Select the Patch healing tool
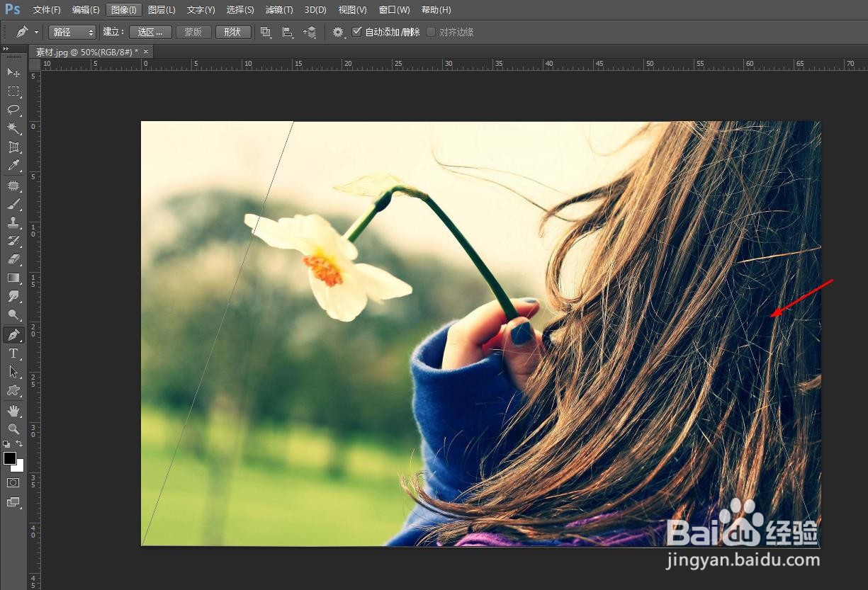The width and height of the screenshot is (868, 590). click(13, 186)
